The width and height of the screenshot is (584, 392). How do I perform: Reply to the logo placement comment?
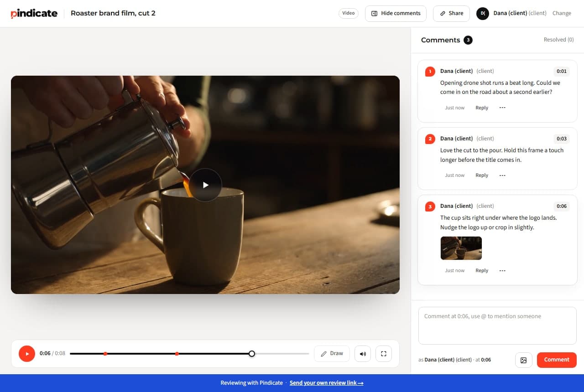point(482,271)
